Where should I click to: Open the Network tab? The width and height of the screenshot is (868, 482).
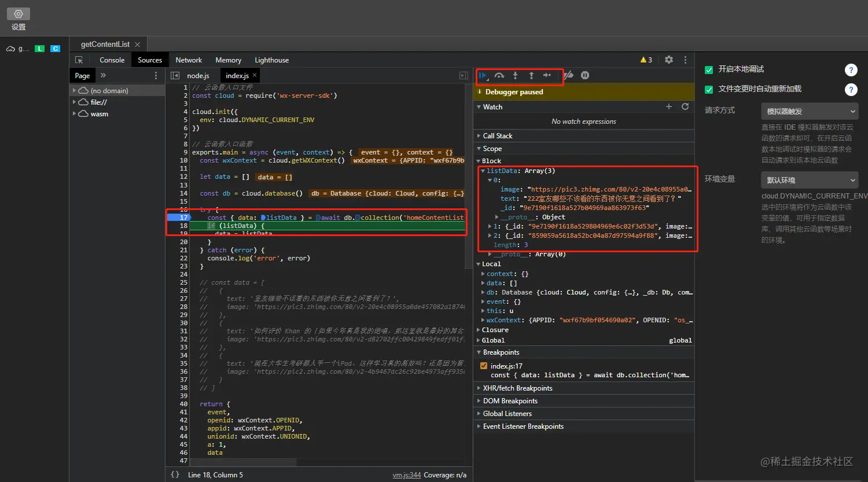[189, 60]
